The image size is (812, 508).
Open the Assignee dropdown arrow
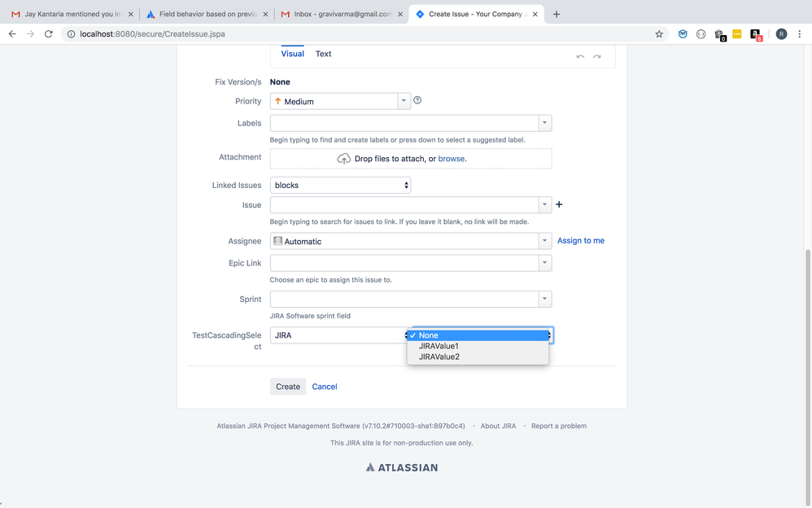(x=545, y=241)
